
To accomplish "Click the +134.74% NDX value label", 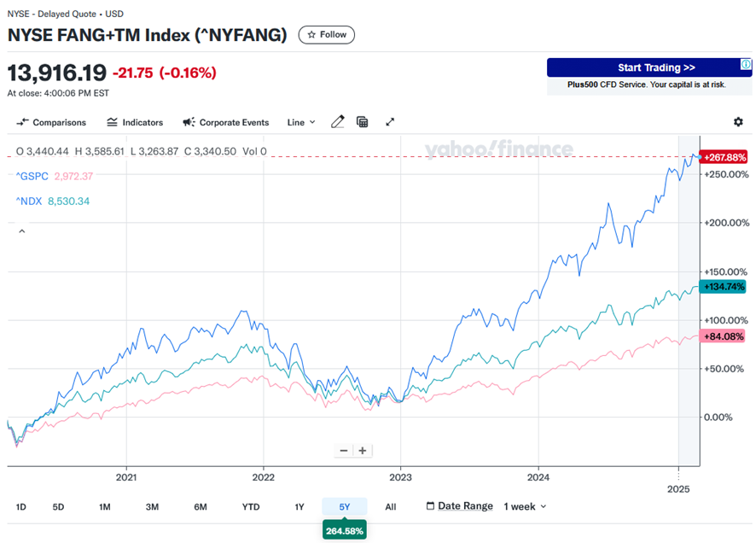I will [722, 287].
